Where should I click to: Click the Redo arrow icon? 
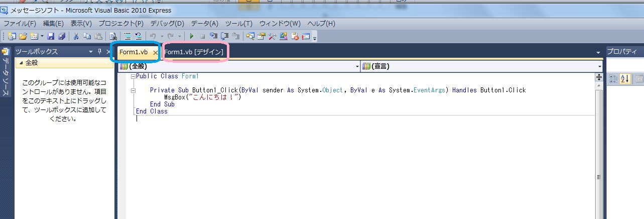[171, 36]
